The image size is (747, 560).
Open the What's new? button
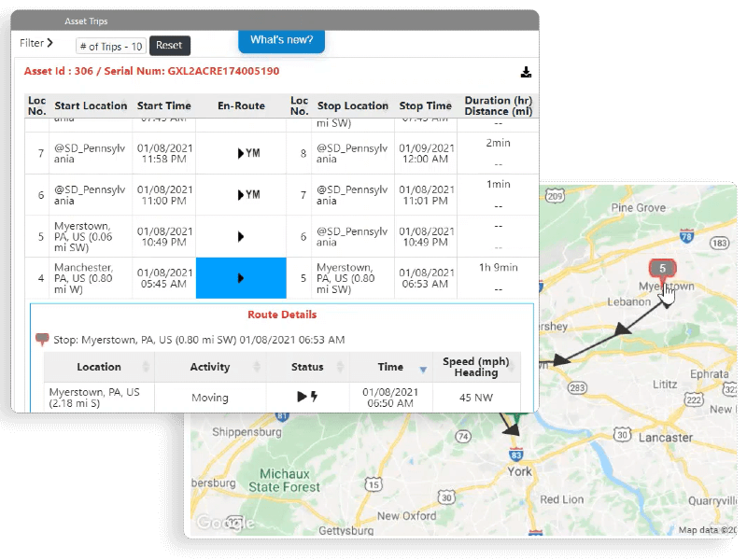pyautogui.click(x=282, y=40)
